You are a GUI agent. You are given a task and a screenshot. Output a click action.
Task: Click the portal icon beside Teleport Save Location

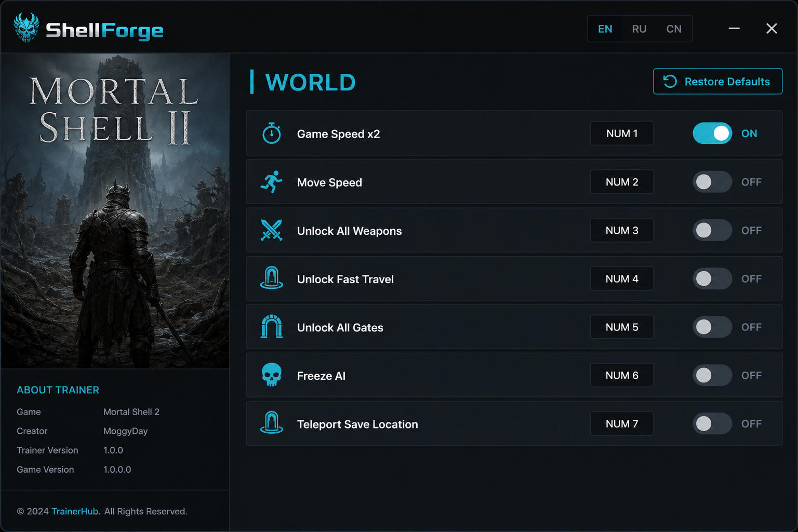271,423
